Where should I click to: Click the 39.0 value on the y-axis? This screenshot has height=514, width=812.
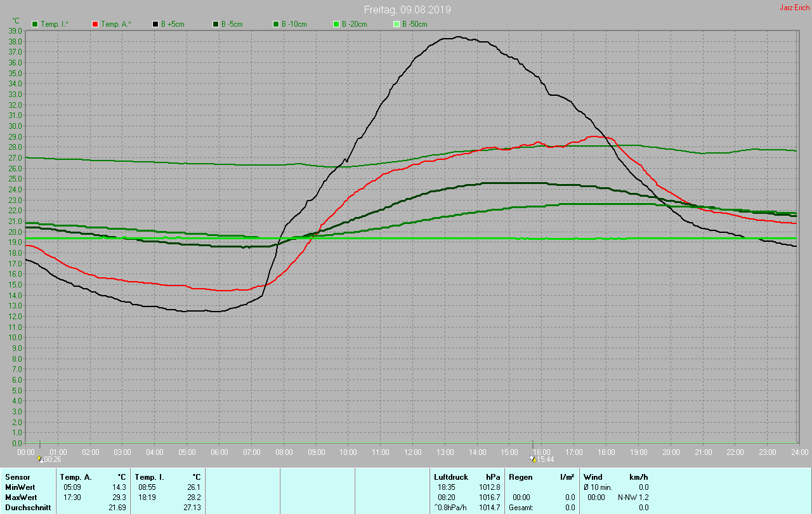16,30
